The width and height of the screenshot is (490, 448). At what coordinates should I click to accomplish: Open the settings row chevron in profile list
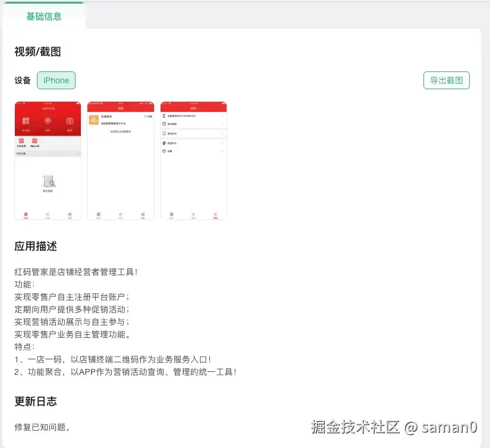222,151
